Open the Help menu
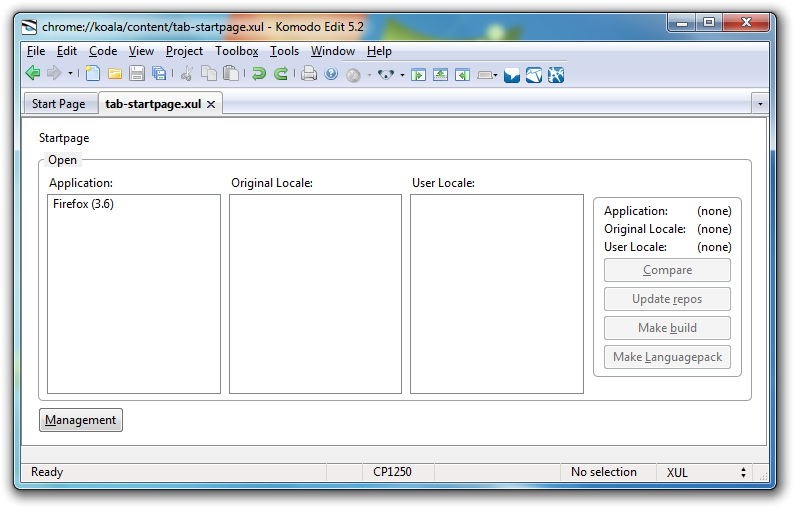The width and height of the screenshot is (794, 509). point(379,51)
